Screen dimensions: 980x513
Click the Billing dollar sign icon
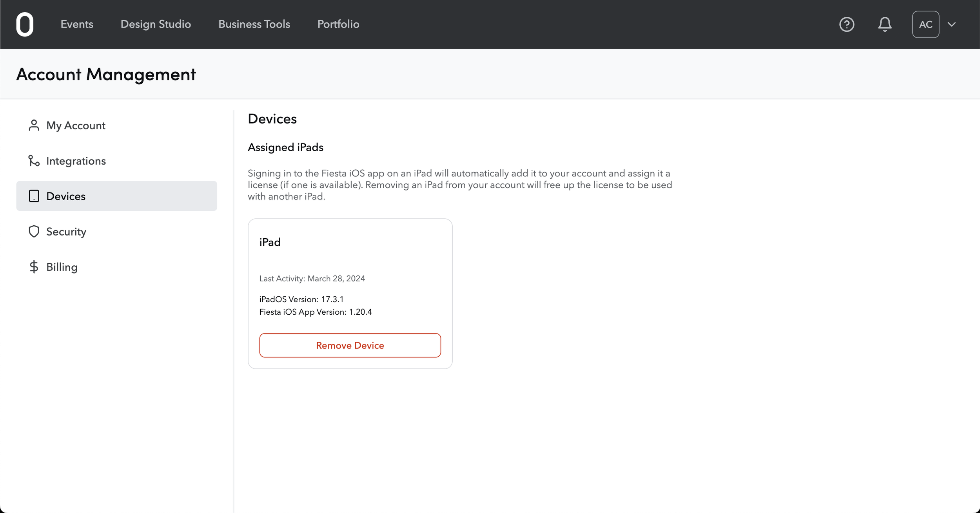[x=34, y=267]
